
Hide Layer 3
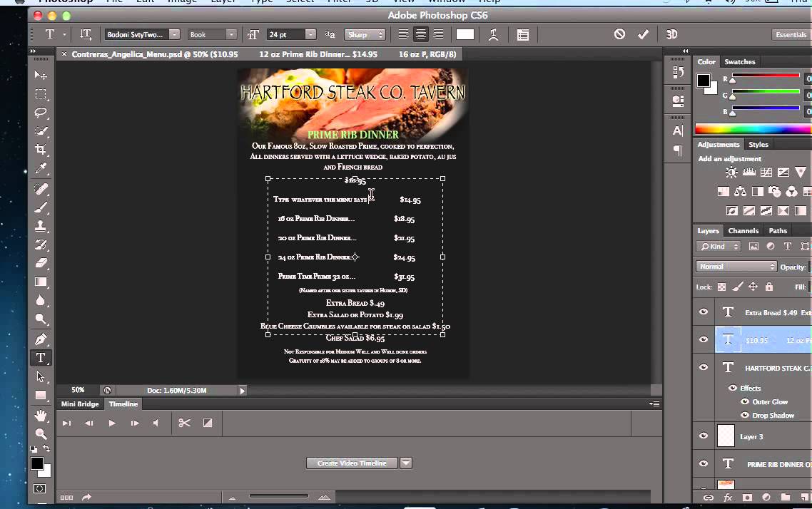[x=704, y=436]
